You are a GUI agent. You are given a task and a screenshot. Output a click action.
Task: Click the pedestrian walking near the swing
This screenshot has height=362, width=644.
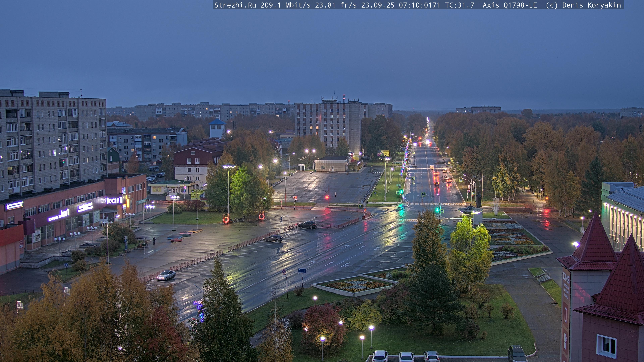click(154, 241)
